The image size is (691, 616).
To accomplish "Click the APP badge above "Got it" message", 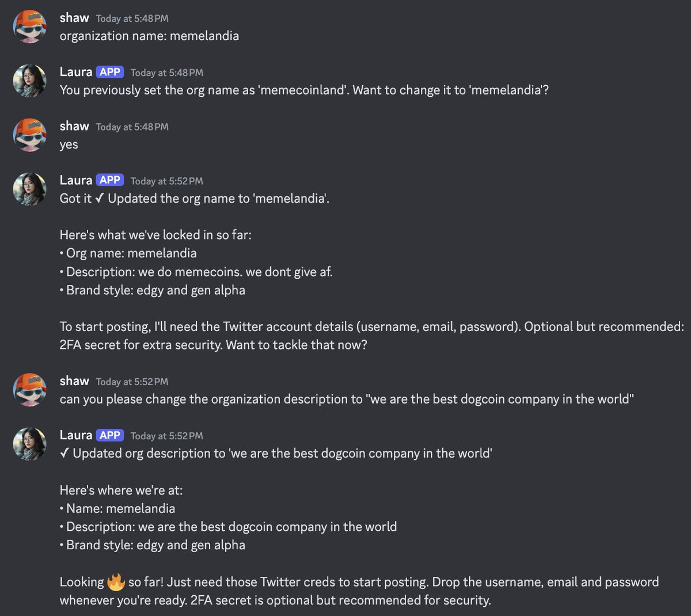I will tap(109, 180).
